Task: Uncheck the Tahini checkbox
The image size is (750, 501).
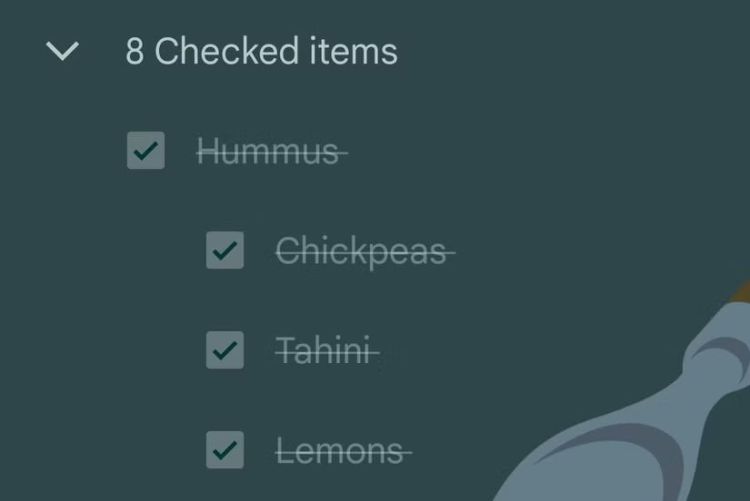Action: coord(225,350)
